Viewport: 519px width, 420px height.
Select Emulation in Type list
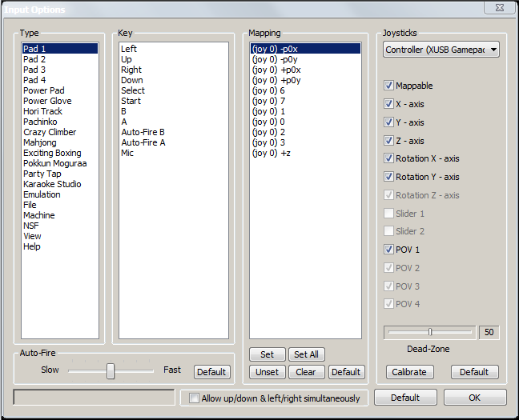pos(60,194)
